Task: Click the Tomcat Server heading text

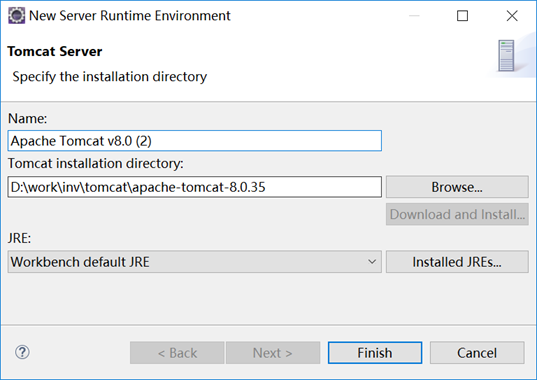Action: point(55,51)
